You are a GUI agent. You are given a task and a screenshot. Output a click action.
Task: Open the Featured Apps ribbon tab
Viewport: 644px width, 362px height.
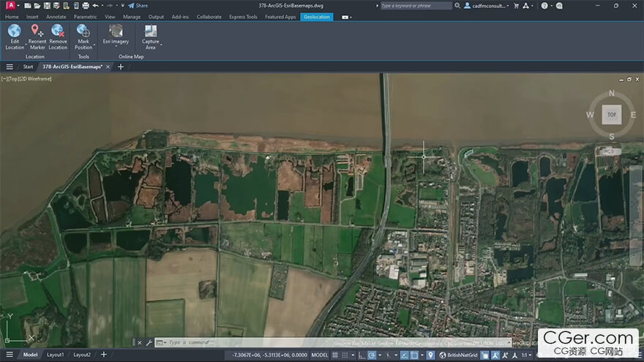(280, 17)
